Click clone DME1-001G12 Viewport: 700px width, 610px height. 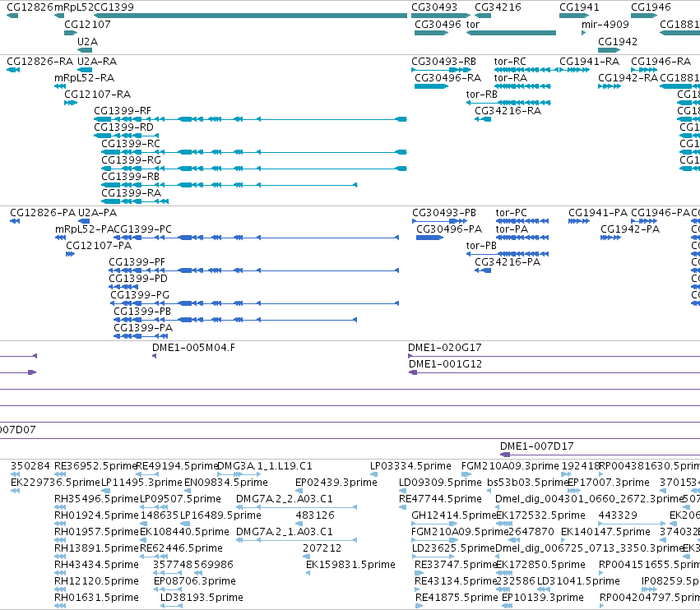pos(554,372)
